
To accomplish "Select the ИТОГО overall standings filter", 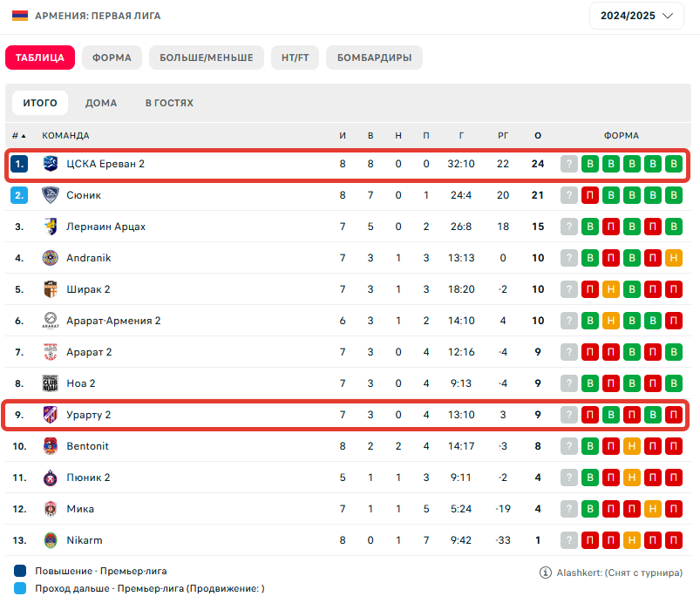I will point(40,103).
